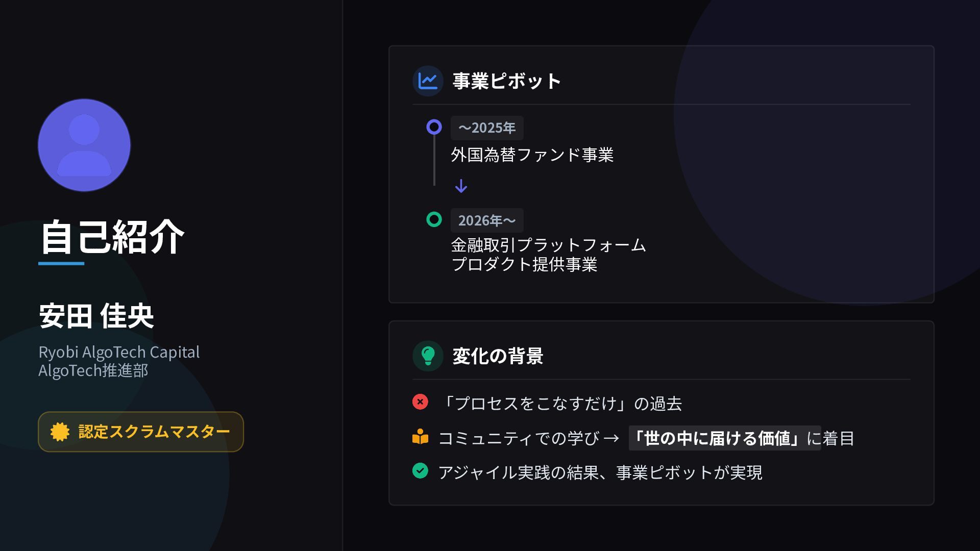Screen dimensions: 980x551
Task: Click the purple downward arrow icon
Action: (461, 186)
